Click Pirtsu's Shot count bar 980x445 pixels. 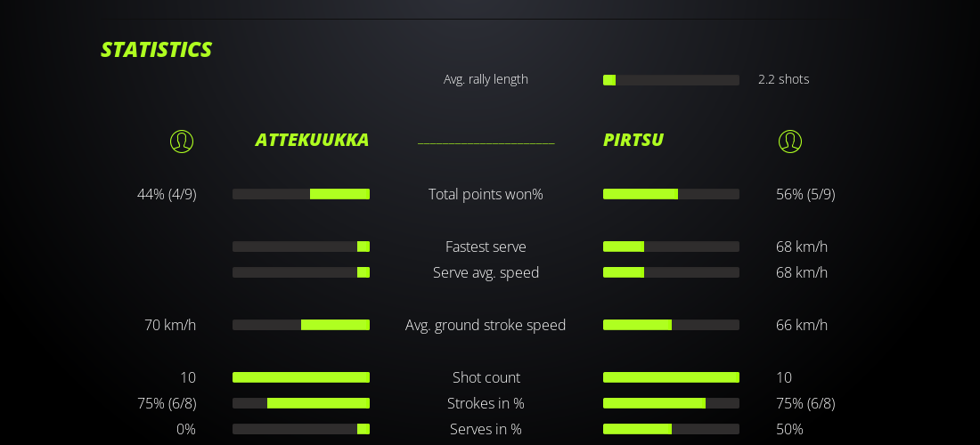click(671, 377)
